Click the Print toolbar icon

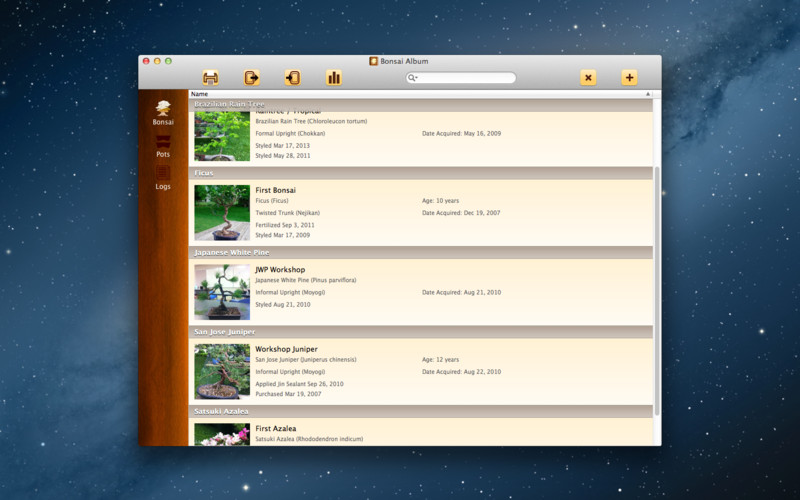click(210, 78)
